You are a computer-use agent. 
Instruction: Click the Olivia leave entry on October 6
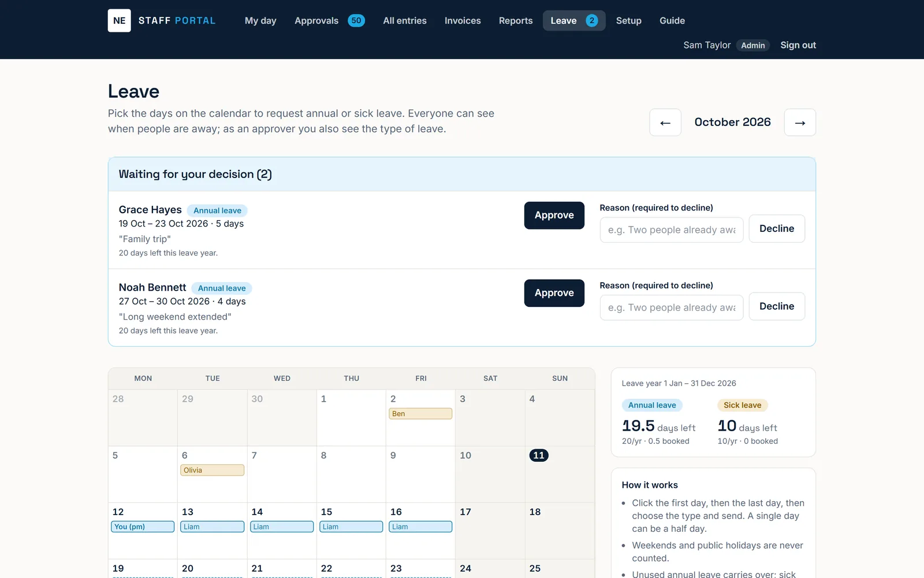(x=213, y=470)
